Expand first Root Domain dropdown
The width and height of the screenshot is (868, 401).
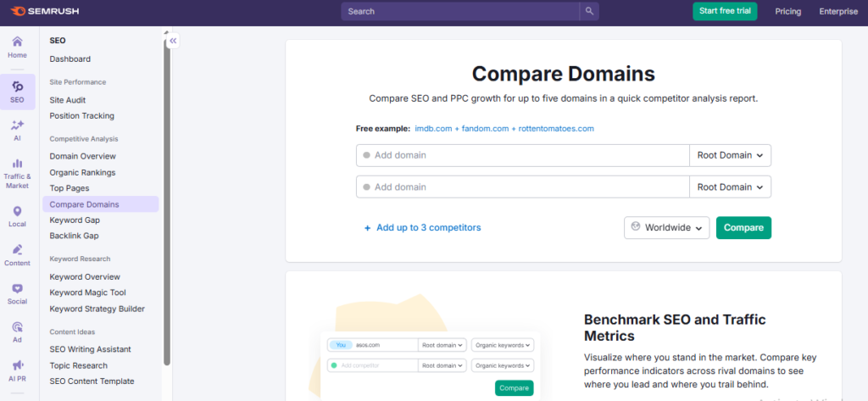point(730,155)
